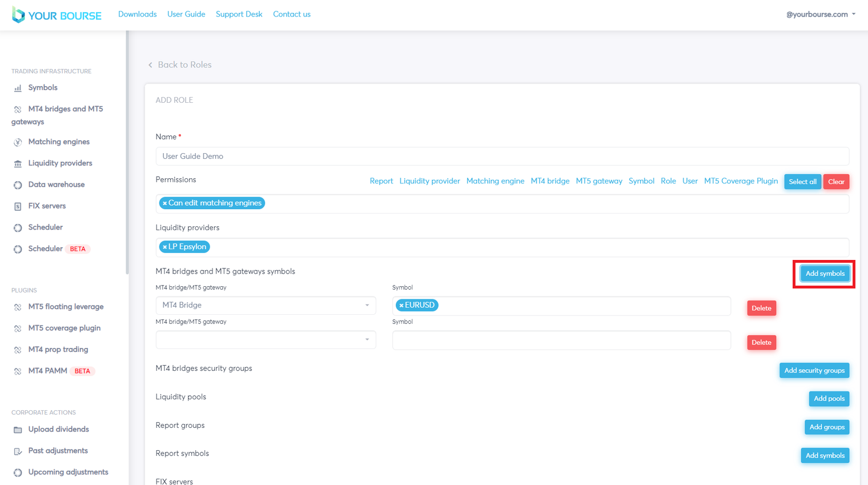Open Liquidity providers section
Image resolution: width=868 pixels, height=485 pixels.
pos(61,163)
